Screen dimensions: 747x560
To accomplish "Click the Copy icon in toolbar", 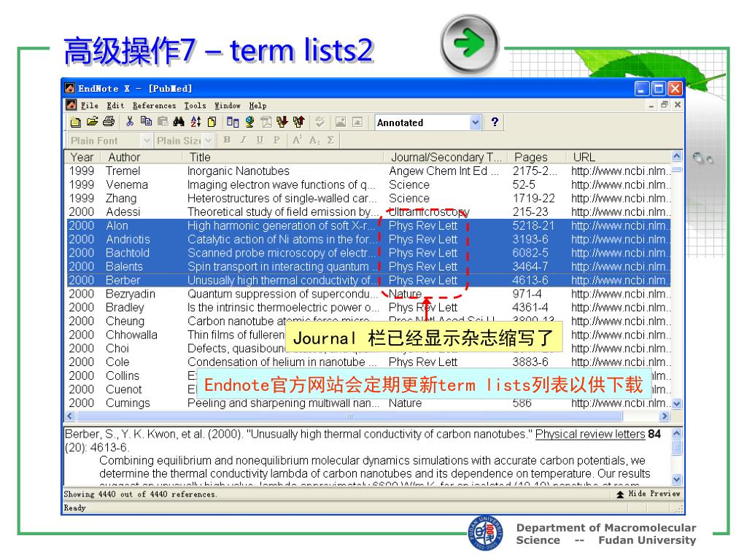I will [x=146, y=122].
